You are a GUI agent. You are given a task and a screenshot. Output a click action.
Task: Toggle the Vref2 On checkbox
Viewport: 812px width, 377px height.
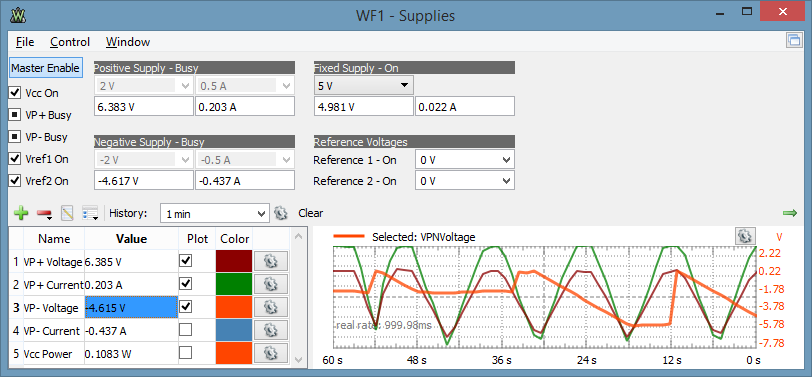(15, 181)
